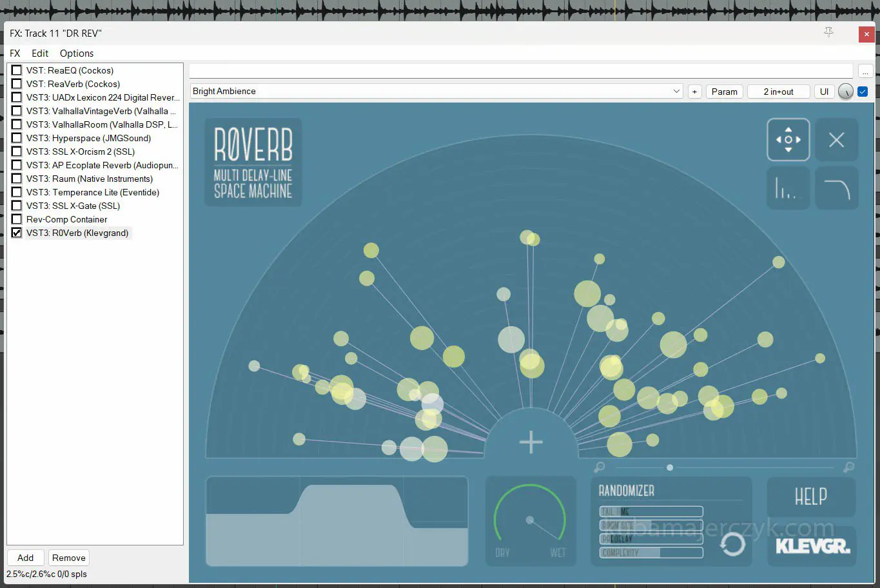Open the Edit menu
The height and width of the screenshot is (588, 880).
[x=40, y=54]
